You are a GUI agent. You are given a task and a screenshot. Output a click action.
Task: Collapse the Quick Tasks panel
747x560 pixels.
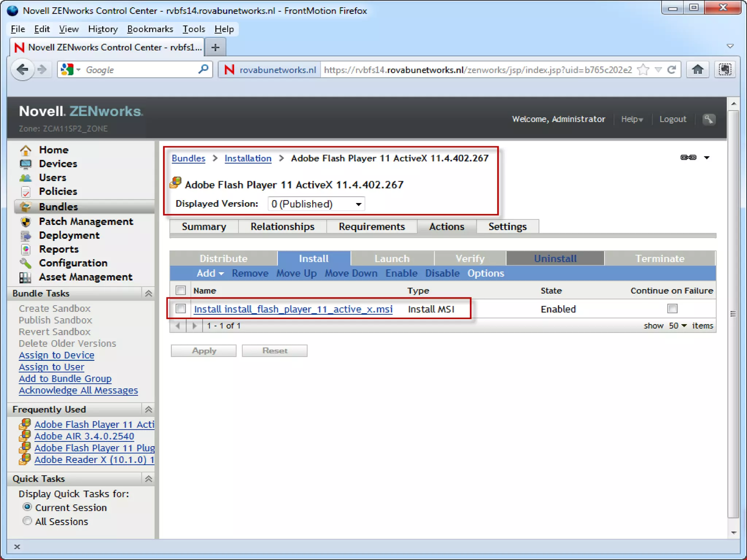(x=148, y=479)
